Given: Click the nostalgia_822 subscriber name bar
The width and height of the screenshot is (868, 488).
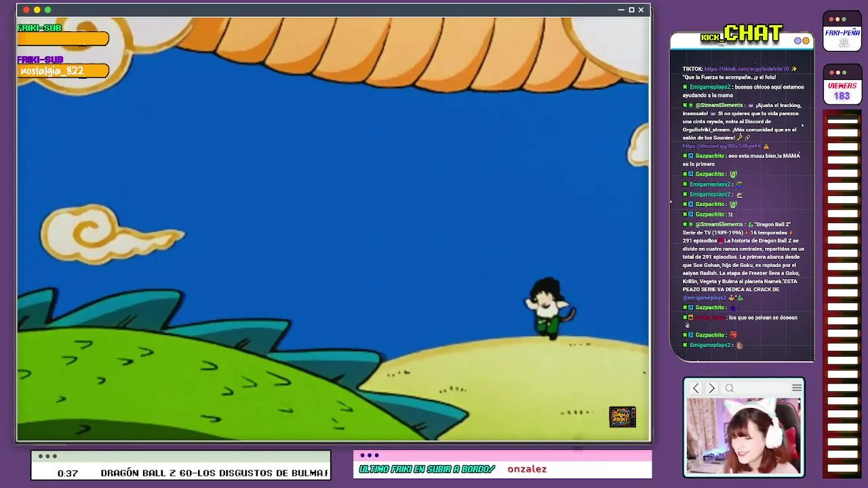Looking at the screenshot, I should 62,71.
